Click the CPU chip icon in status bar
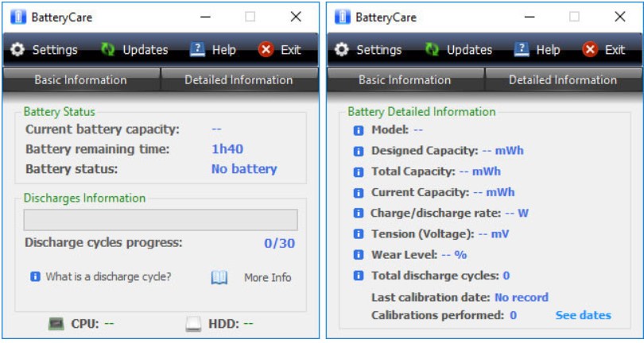This screenshot has width=644, height=343. (56, 324)
